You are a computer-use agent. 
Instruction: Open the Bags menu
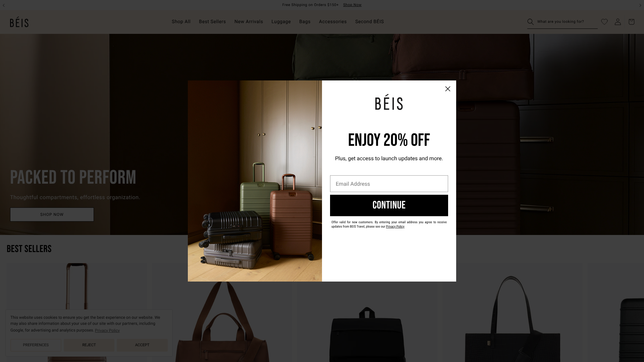(305, 22)
